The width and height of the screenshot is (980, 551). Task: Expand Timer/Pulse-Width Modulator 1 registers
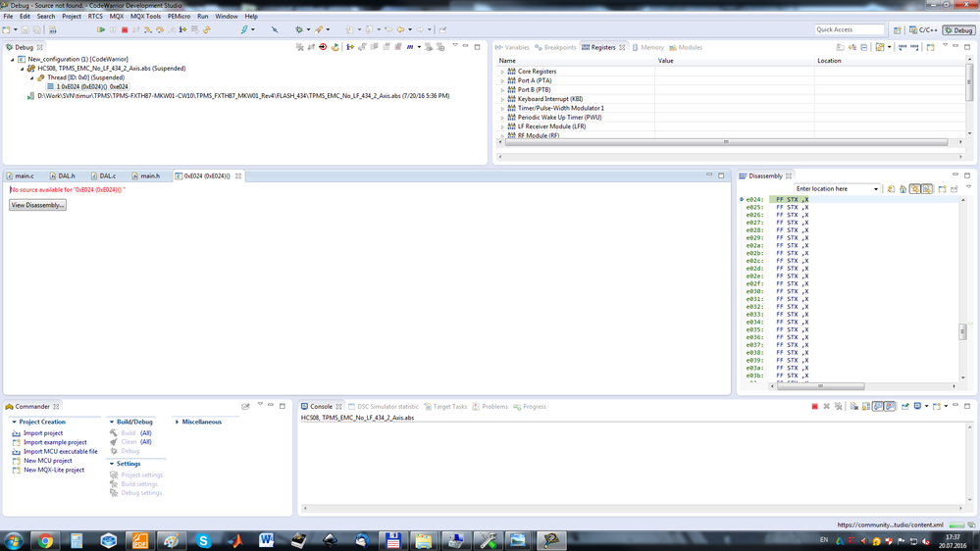coord(502,109)
